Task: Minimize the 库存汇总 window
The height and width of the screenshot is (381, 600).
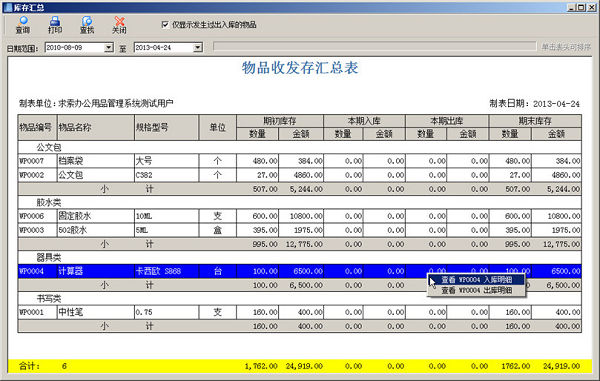Action: tap(571, 7)
